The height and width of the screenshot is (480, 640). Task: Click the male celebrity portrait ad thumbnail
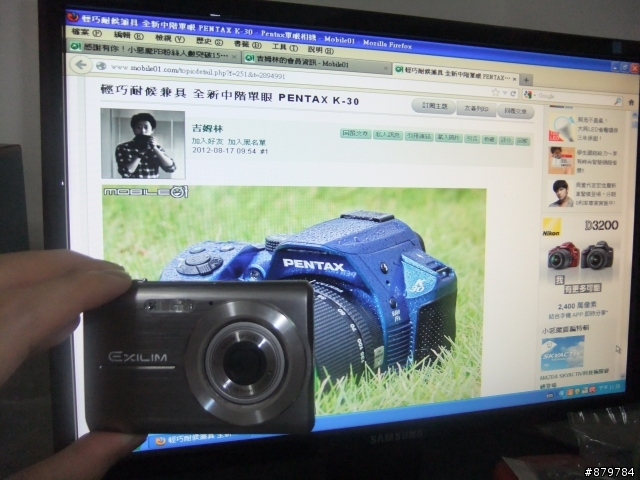pos(561,194)
